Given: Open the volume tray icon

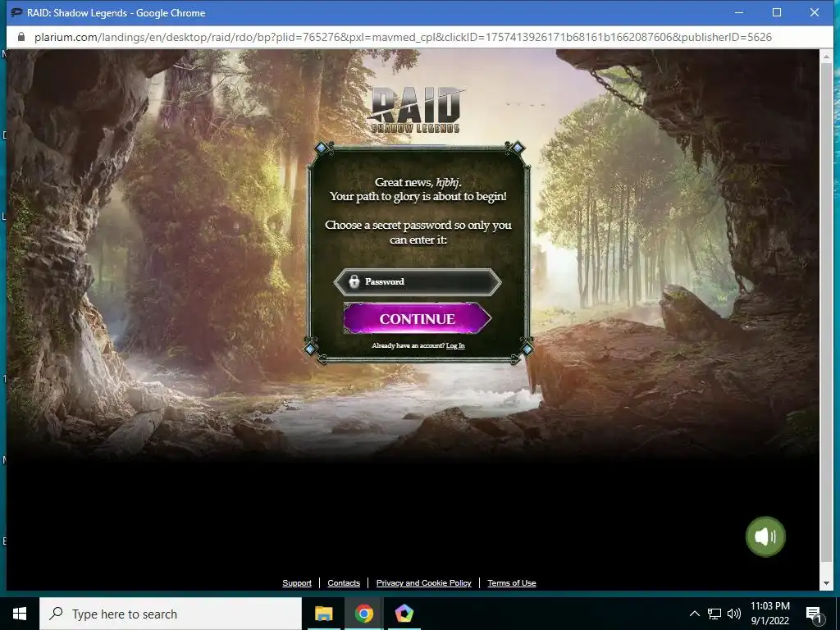Looking at the screenshot, I should [734, 614].
